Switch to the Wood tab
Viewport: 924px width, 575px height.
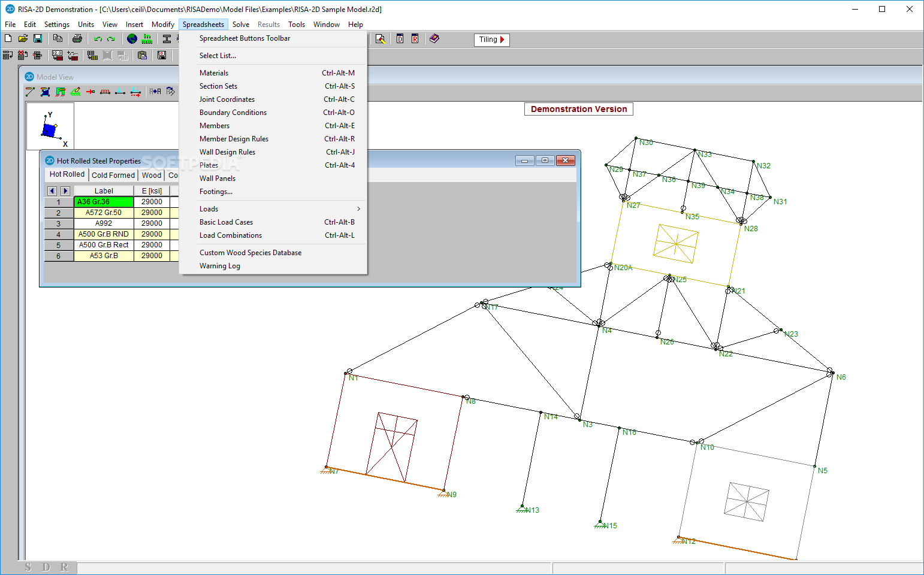[152, 175]
